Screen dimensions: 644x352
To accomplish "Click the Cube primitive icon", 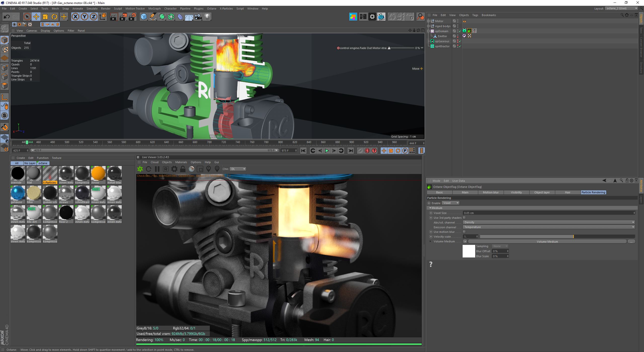I will click(144, 17).
